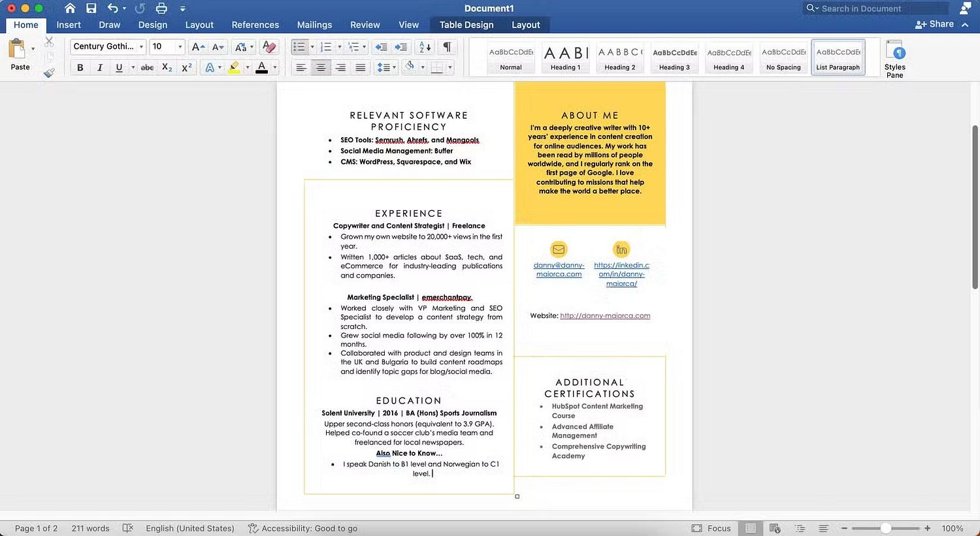Viewport: 980px width, 536px height.
Task: Insert subscript using the X₂ icon
Action: (x=167, y=67)
